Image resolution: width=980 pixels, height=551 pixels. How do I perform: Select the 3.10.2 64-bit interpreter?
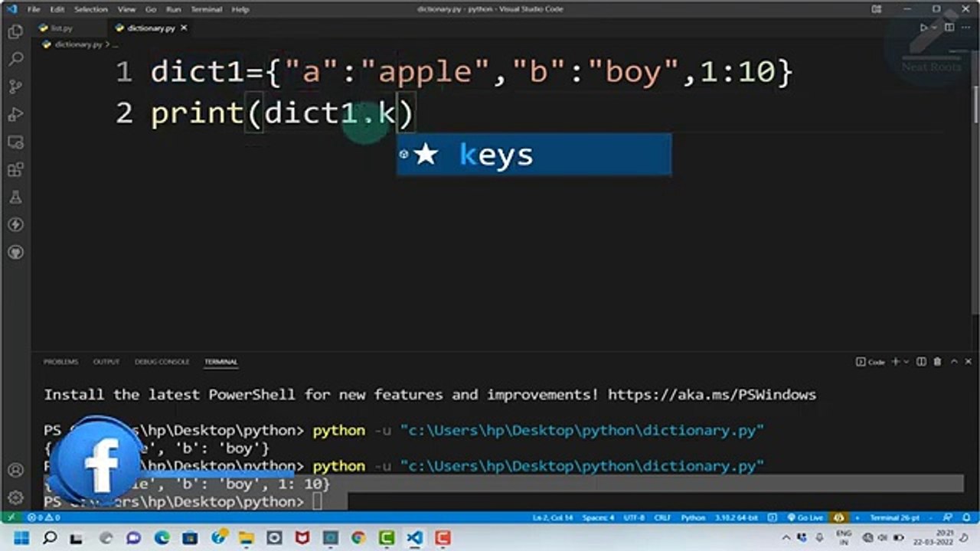(736, 517)
